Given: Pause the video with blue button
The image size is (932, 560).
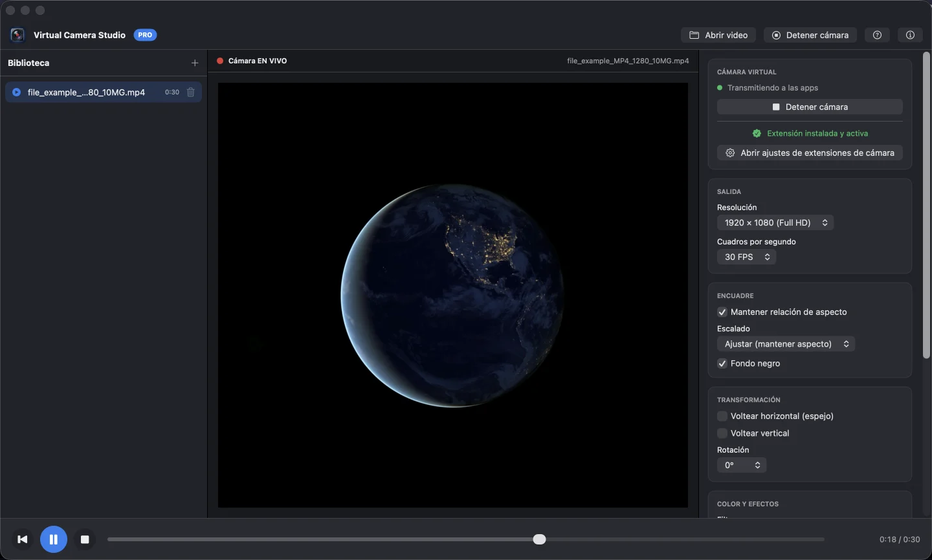Looking at the screenshot, I should coord(54,539).
